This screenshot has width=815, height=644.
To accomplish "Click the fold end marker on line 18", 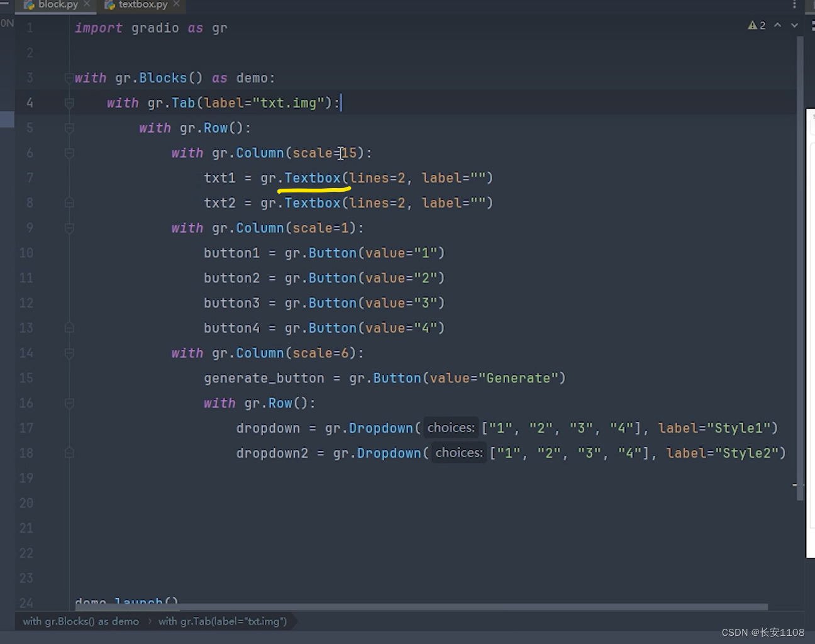I will point(69,453).
